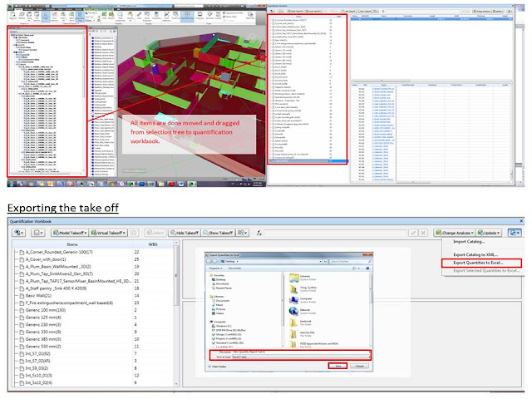Choose Import Catalog menu entry
The width and height of the screenshot is (532, 399).
click(x=469, y=242)
